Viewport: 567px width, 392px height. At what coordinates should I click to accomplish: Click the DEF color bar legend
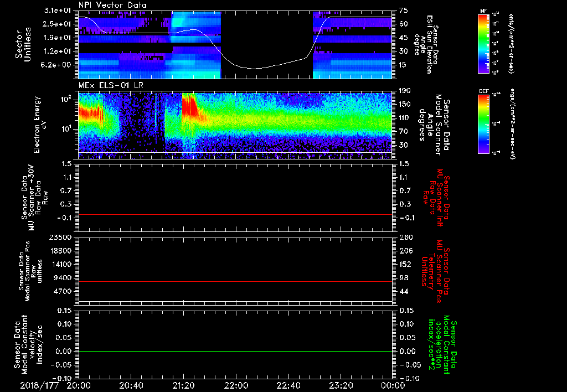pyautogui.click(x=484, y=124)
